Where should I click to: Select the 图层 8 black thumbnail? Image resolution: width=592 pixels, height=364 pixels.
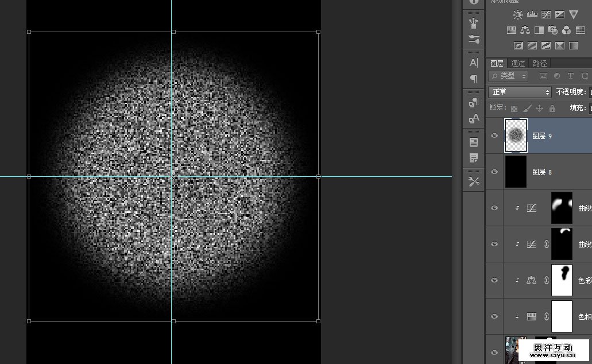point(516,172)
